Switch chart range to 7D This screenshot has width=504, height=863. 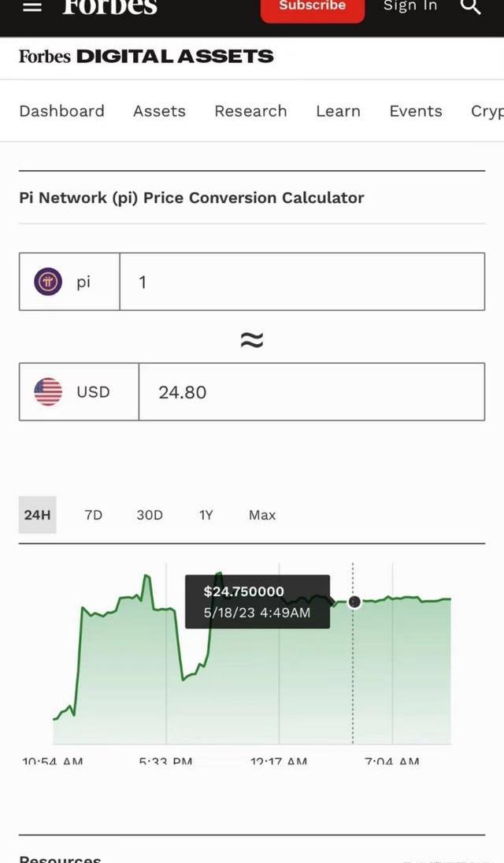pos(93,515)
